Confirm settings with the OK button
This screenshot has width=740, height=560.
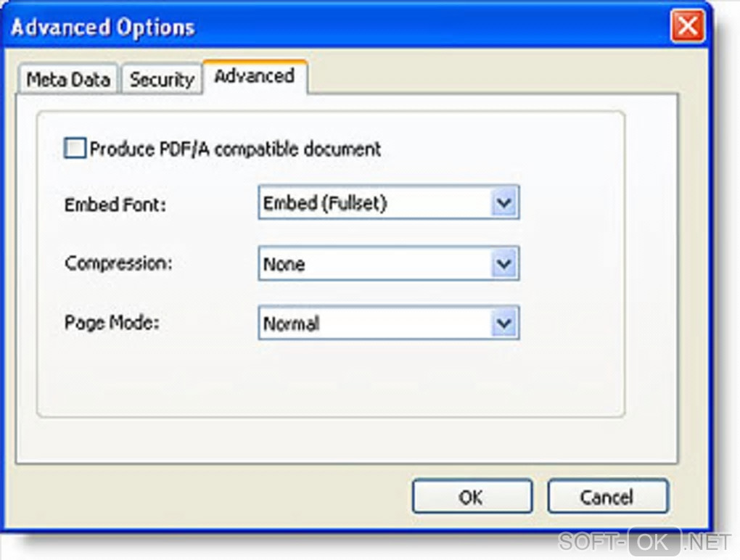[472, 497]
